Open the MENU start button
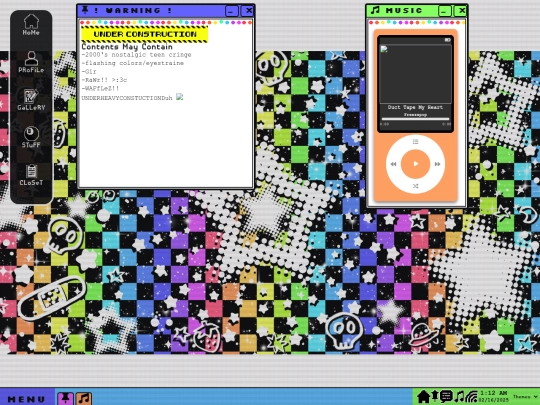 point(27,399)
